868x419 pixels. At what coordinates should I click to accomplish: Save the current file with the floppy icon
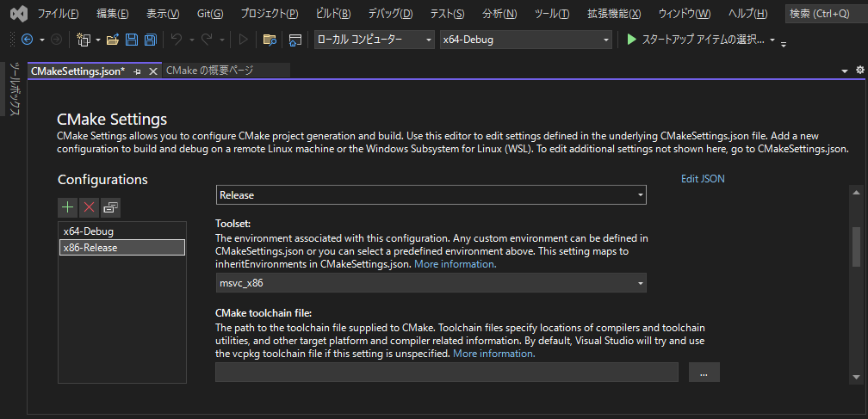coord(132,40)
